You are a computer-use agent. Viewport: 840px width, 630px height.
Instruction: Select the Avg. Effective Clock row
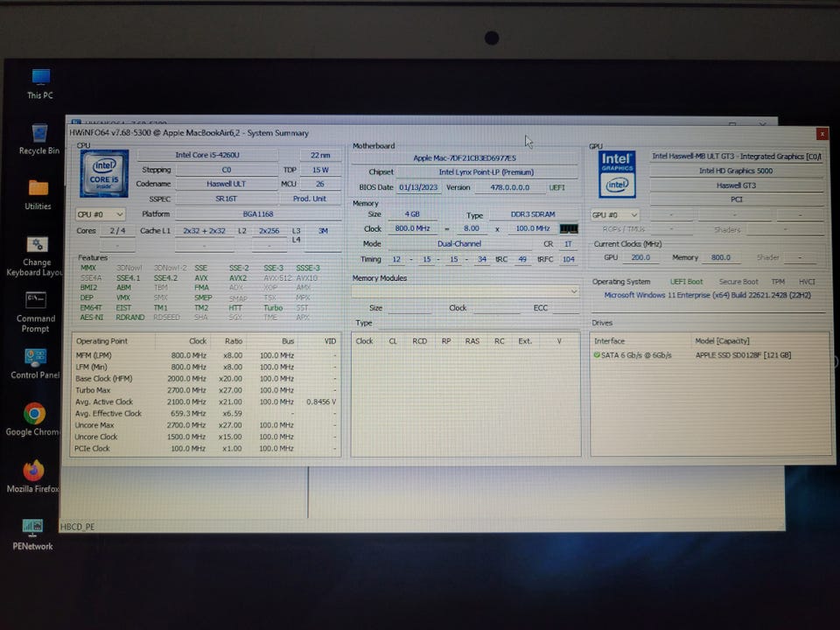click(206, 414)
